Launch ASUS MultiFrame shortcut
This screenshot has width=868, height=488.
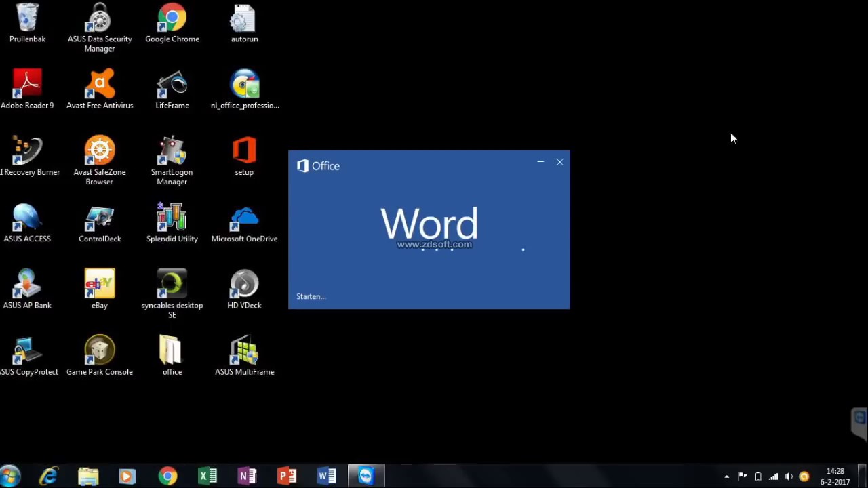tap(244, 356)
